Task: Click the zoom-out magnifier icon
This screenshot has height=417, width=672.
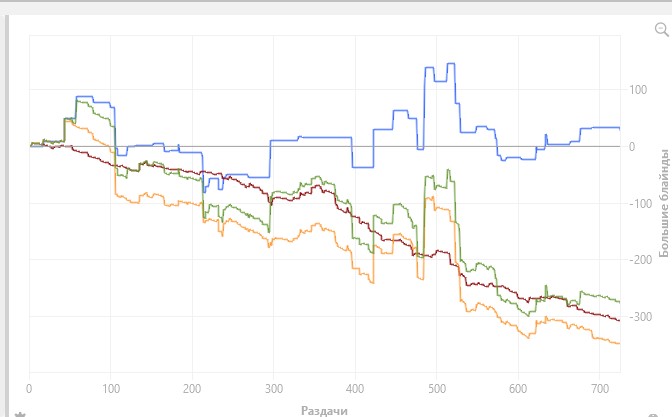Action: tap(662, 30)
